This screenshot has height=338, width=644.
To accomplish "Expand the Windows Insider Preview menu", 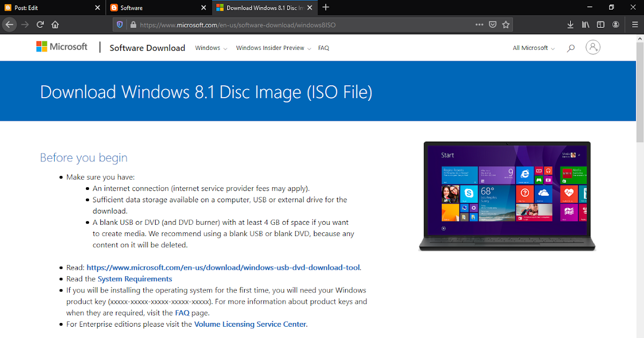I will (x=274, y=48).
